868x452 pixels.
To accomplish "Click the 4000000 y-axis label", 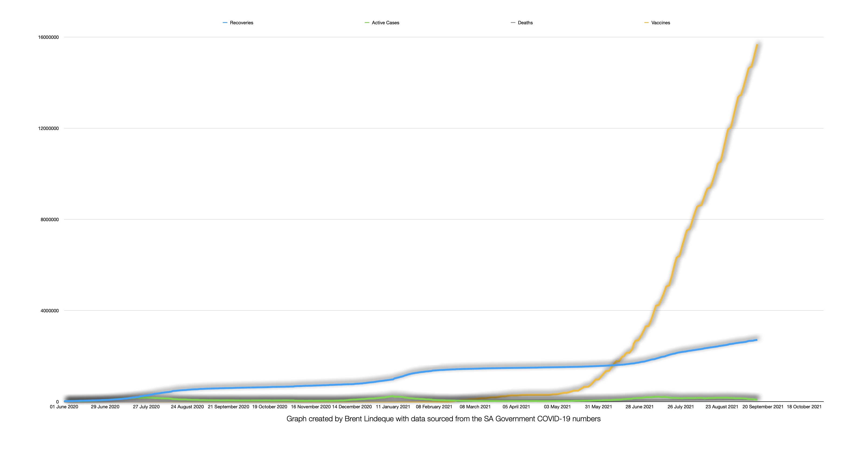I will pos(50,311).
